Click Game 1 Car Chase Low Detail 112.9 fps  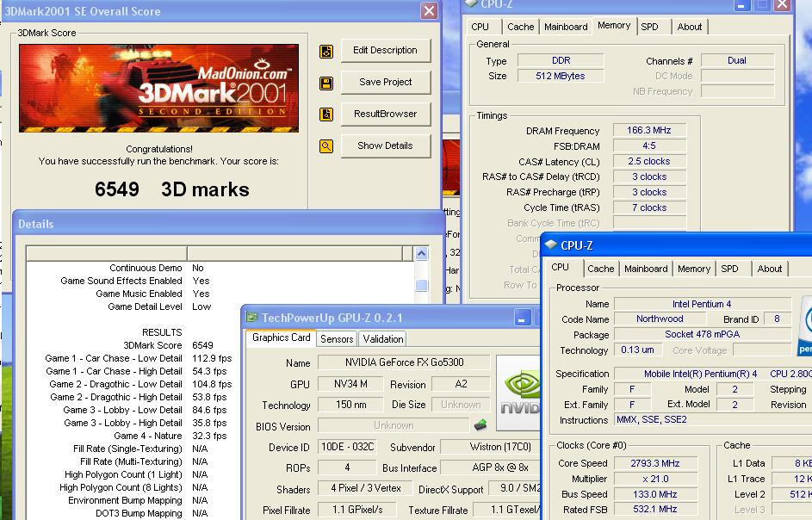coord(212,358)
